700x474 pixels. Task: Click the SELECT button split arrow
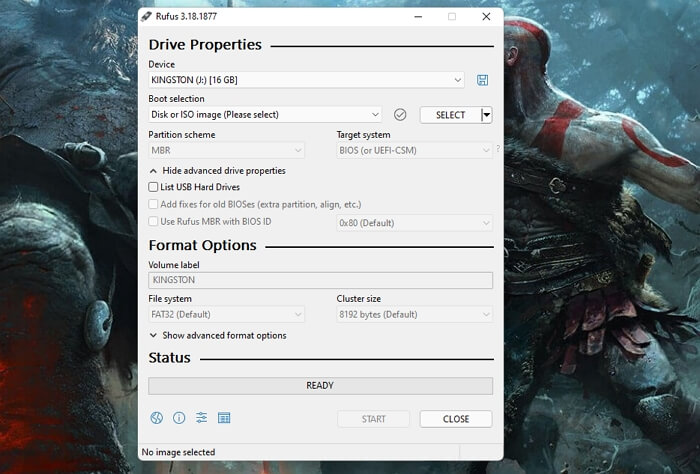pos(487,115)
